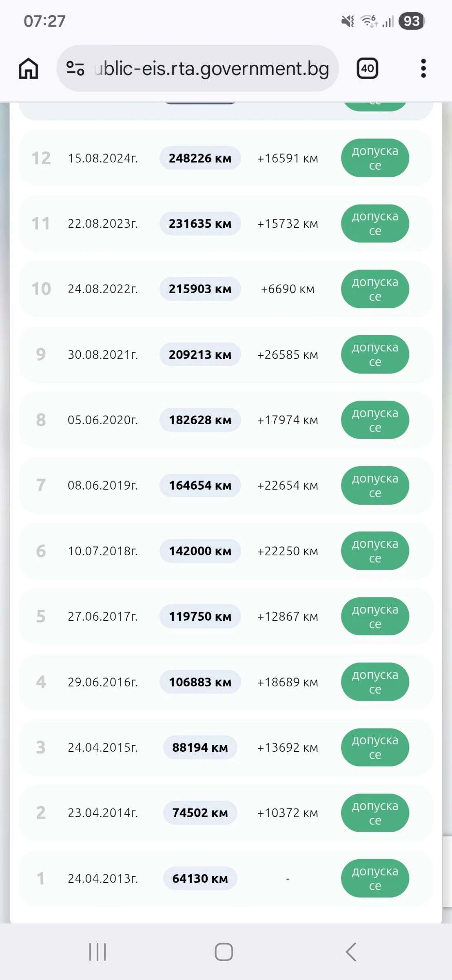This screenshot has height=980, width=452.
Task: Click the 'допуска се' badge for 24.04.2013
Action: point(375,878)
